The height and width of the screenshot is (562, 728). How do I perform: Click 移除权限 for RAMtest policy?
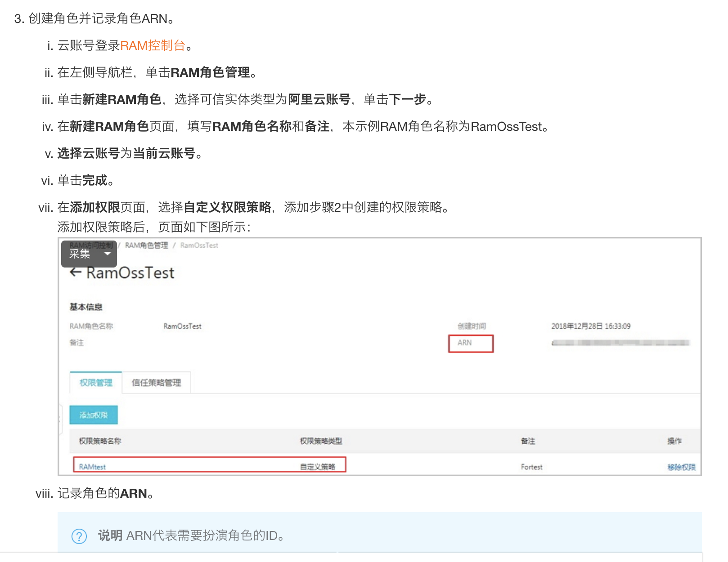[x=681, y=467]
